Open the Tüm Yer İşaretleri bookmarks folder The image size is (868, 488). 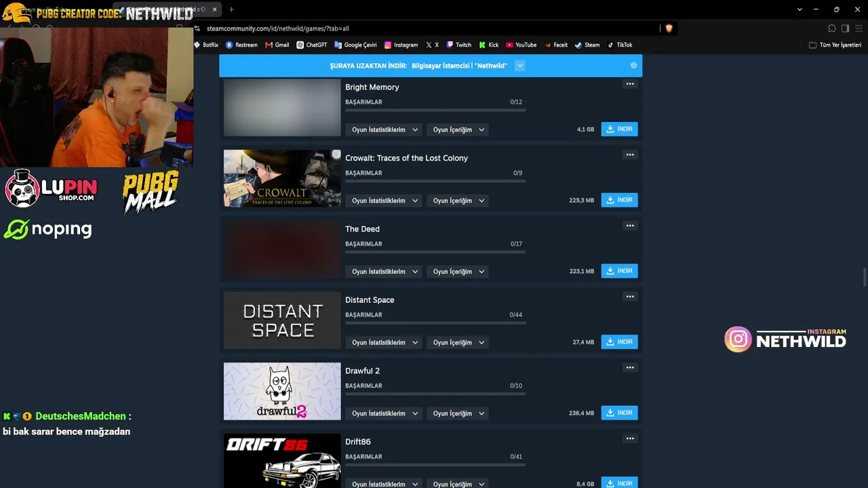[x=835, y=45]
